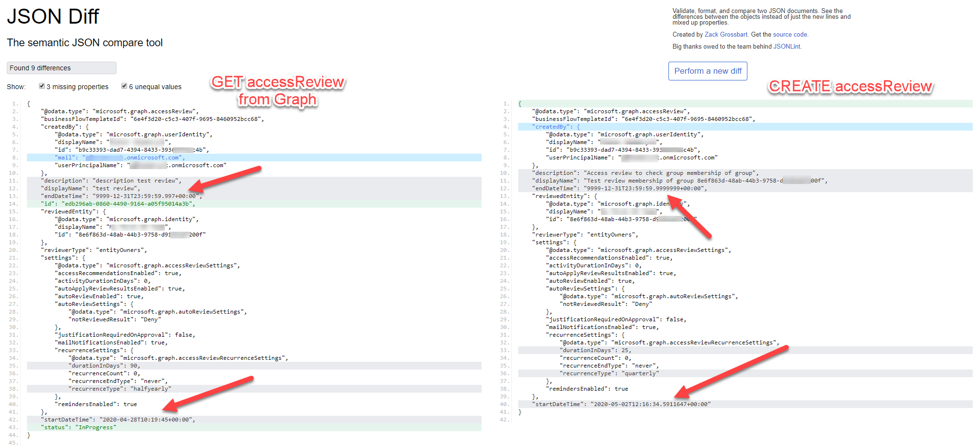Select left pane line "description test review"
The width and height of the screenshot is (980, 448).
coord(254,181)
